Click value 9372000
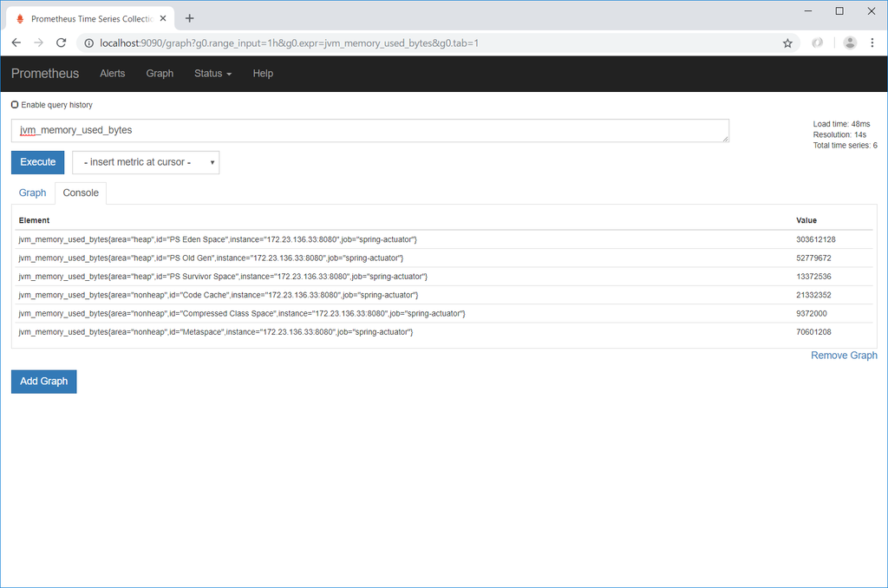888x588 pixels. 811,313
